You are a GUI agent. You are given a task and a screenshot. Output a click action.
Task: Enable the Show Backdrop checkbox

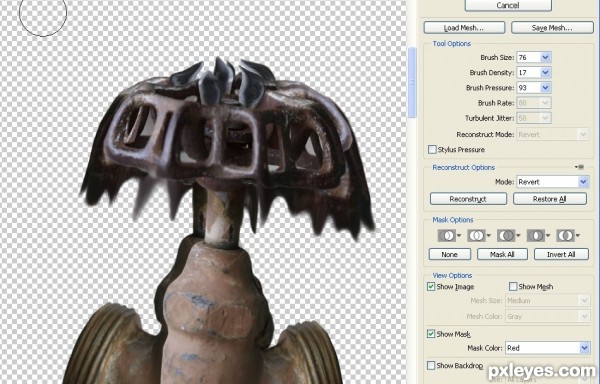click(431, 365)
